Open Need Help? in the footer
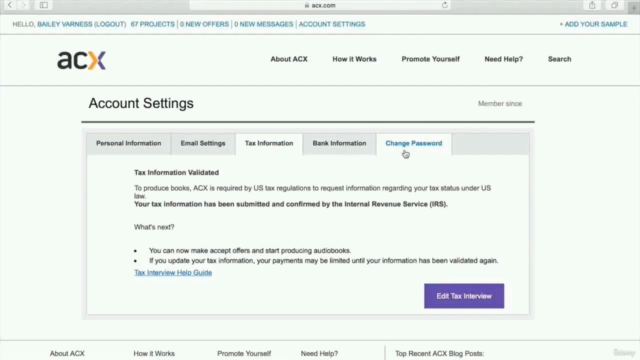This screenshot has width=640, height=360. coord(319,353)
